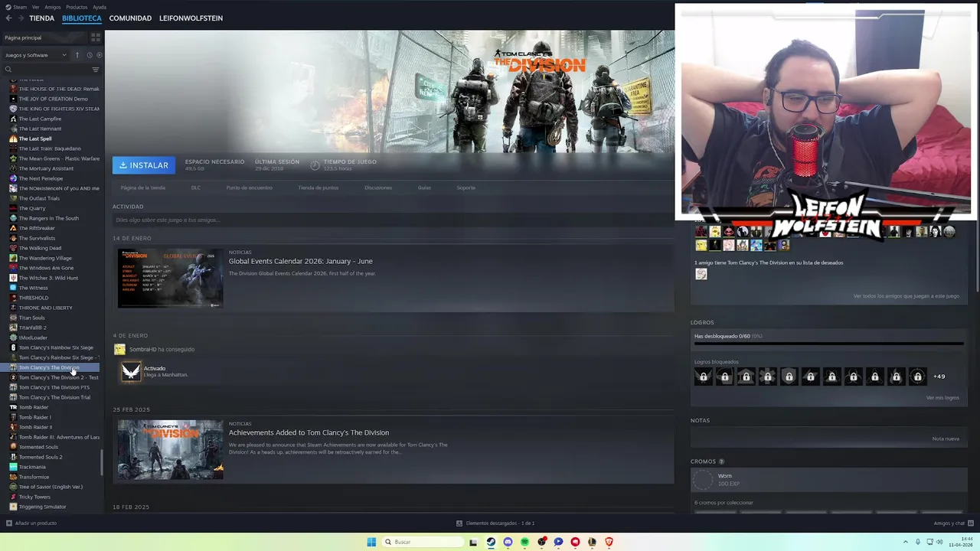The width and height of the screenshot is (980, 551).
Task: Open Windows Start menu
Action: pyautogui.click(x=371, y=542)
